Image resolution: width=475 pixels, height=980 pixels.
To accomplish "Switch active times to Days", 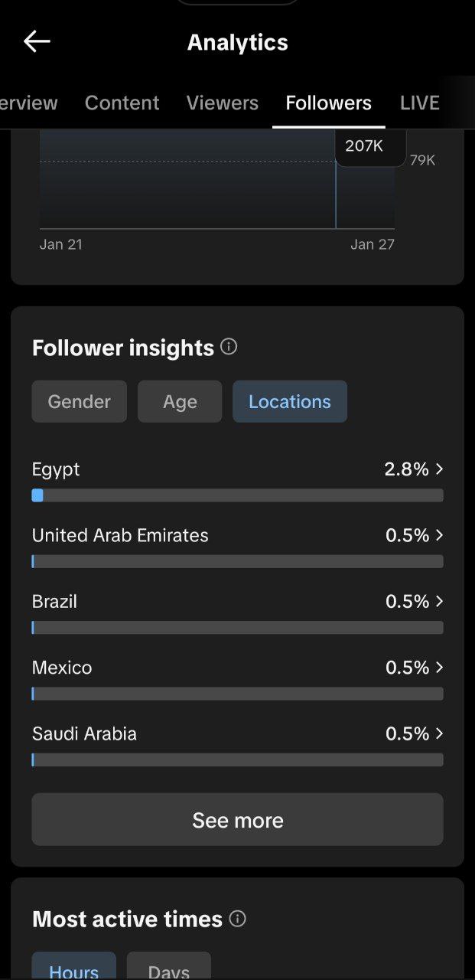I will point(168,968).
